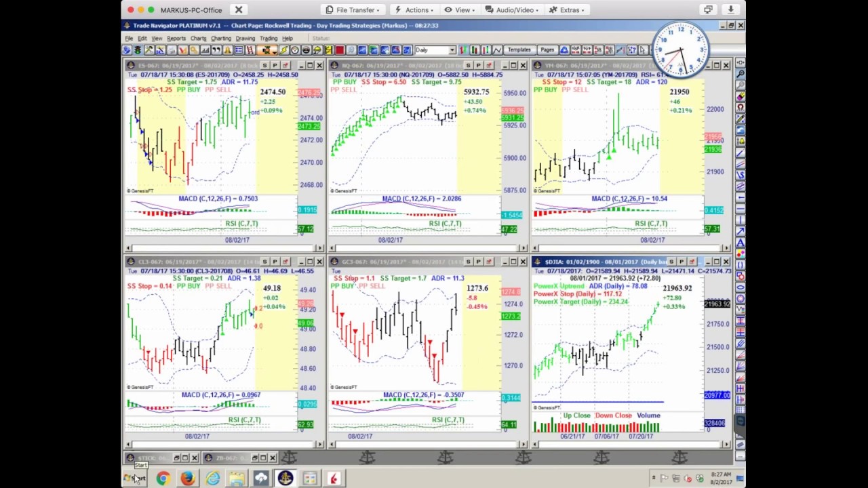Viewport: 868px width, 488px height.
Task: Click the golden key toolbar icon
Action: pos(194,50)
